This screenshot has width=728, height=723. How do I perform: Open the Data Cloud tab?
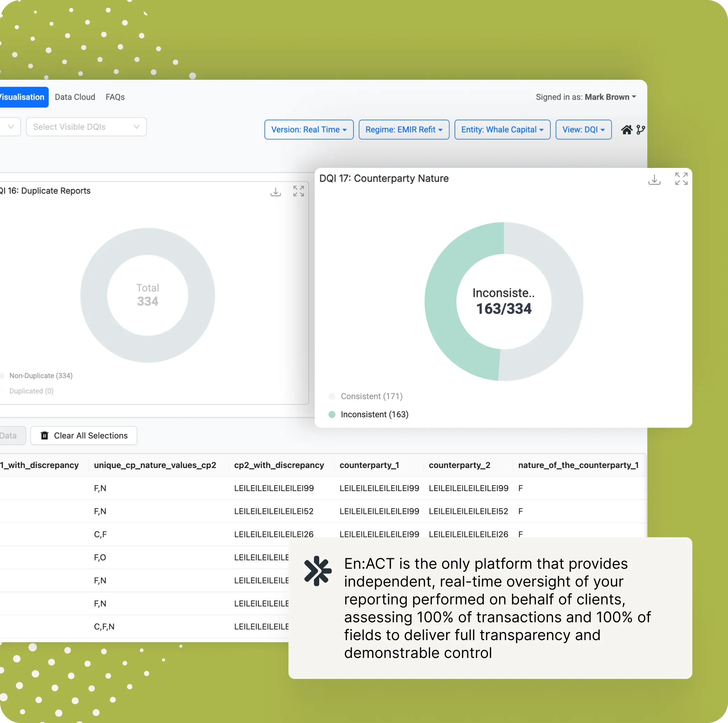pyautogui.click(x=75, y=97)
